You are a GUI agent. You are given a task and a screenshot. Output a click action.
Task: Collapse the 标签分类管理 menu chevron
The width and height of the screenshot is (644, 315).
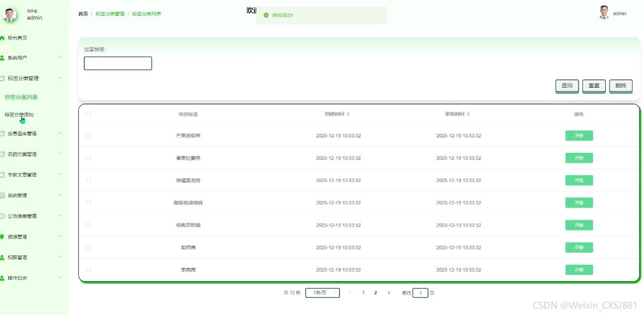pos(60,78)
